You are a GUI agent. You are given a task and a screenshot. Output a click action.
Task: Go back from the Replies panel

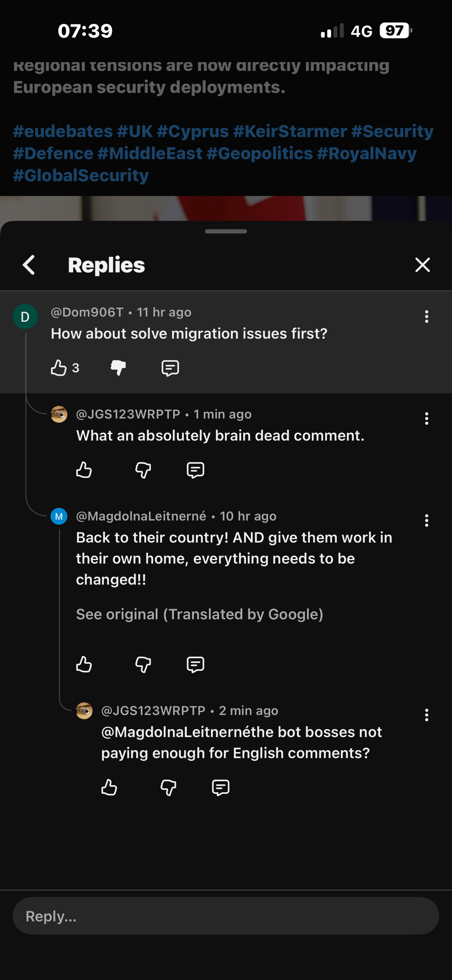29,265
